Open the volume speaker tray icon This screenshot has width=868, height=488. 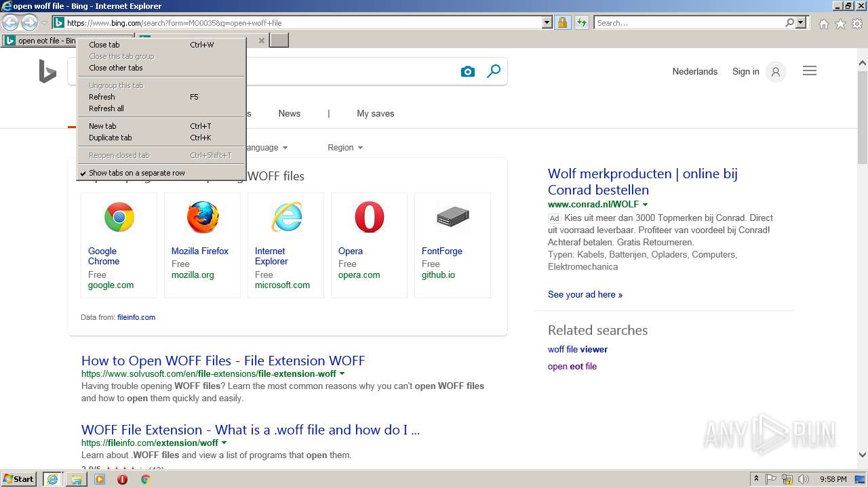(804, 479)
